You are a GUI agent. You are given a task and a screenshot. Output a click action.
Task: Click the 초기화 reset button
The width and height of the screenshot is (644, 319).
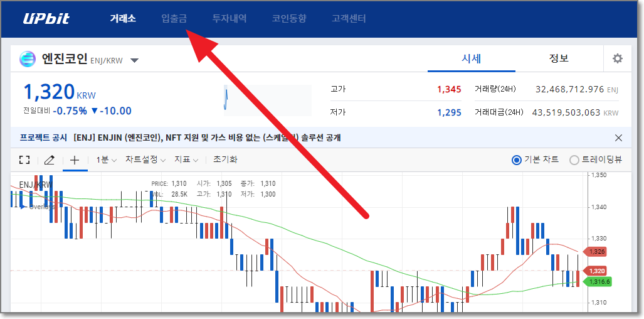coord(225,159)
